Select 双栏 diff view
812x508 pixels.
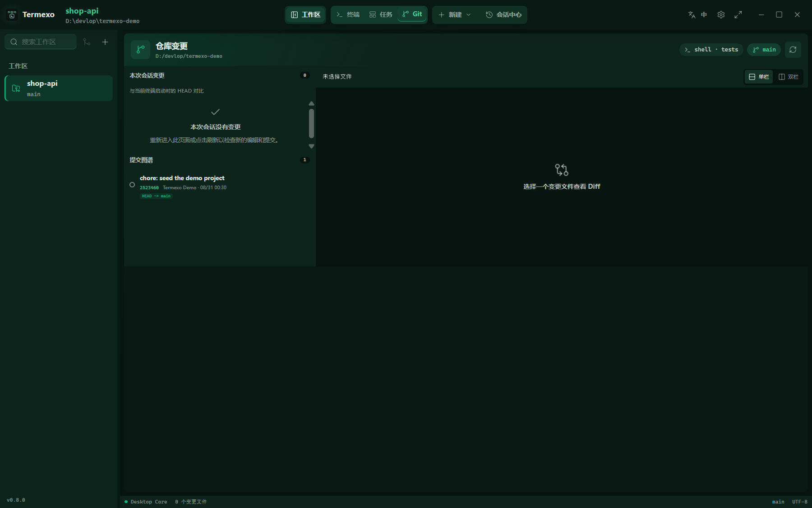(x=789, y=77)
